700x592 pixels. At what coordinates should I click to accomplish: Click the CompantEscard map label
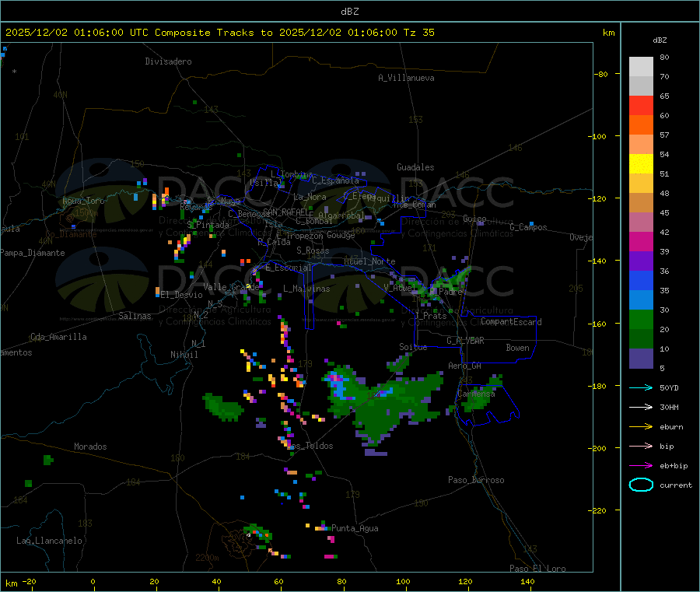tap(512, 322)
